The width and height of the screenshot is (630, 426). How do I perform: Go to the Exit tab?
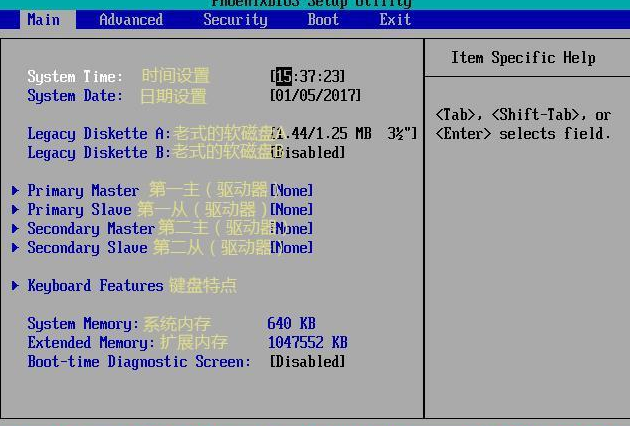(x=395, y=19)
